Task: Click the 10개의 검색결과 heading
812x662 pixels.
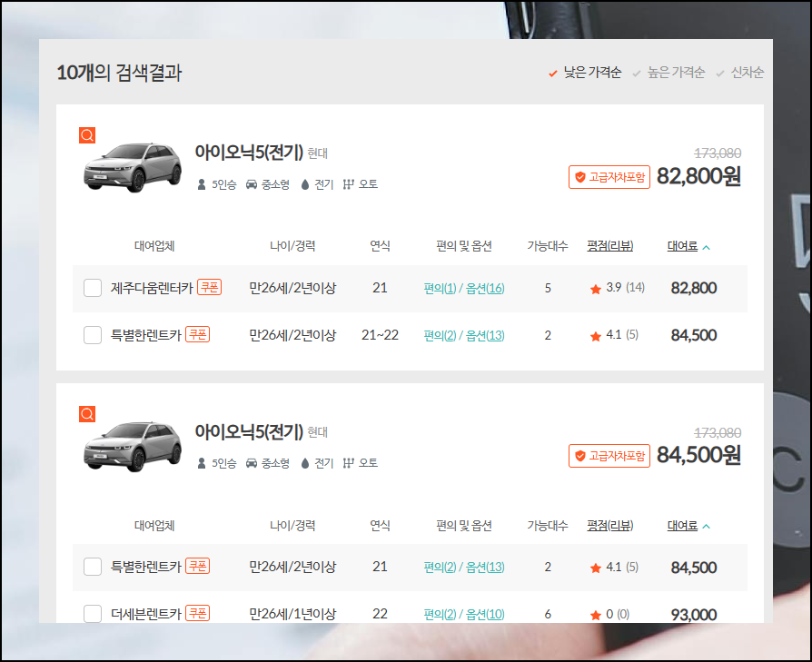Action: (x=119, y=73)
